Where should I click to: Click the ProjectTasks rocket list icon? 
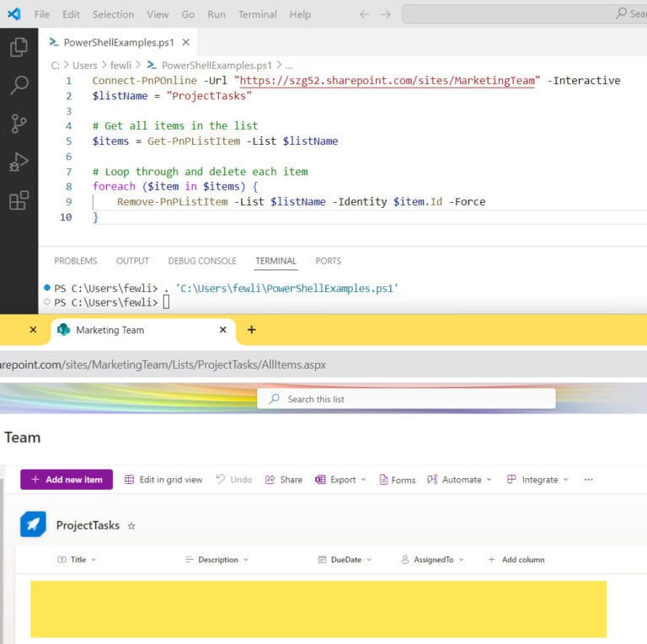pyautogui.click(x=33, y=524)
